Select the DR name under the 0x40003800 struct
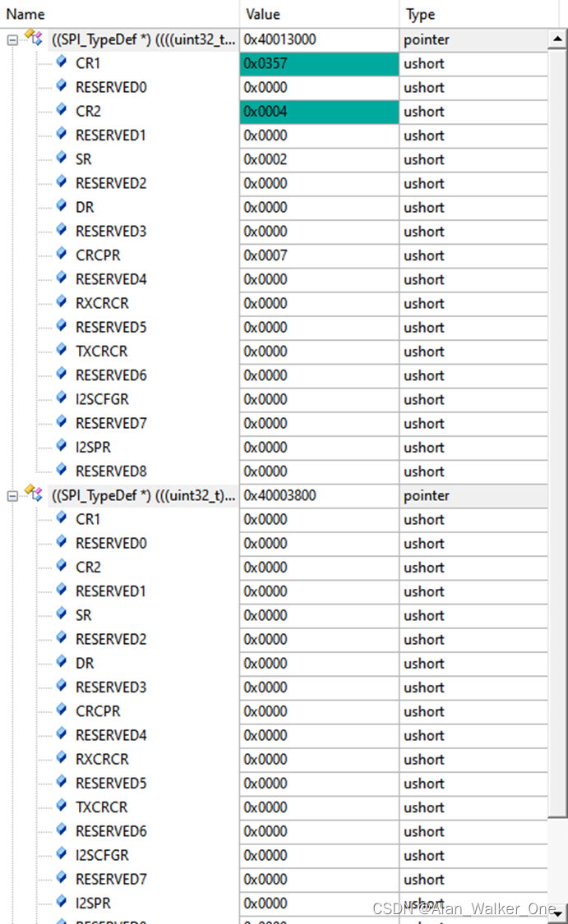The height and width of the screenshot is (924, 568). click(85, 664)
